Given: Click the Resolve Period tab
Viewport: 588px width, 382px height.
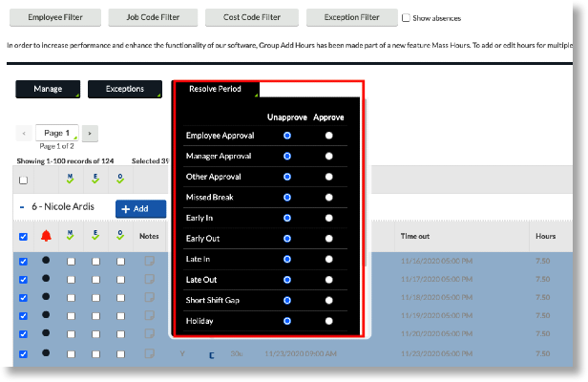Looking at the screenshot, I should click(216, 89).
